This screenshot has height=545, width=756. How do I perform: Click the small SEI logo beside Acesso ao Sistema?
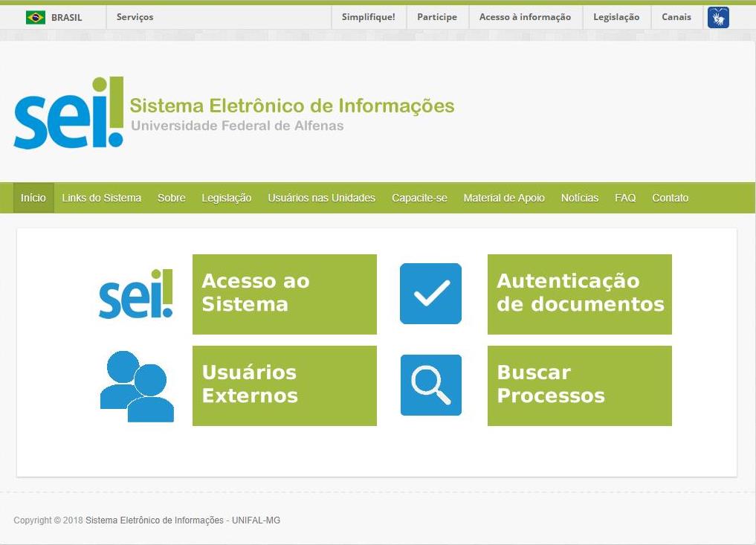(x=136, y=294)
